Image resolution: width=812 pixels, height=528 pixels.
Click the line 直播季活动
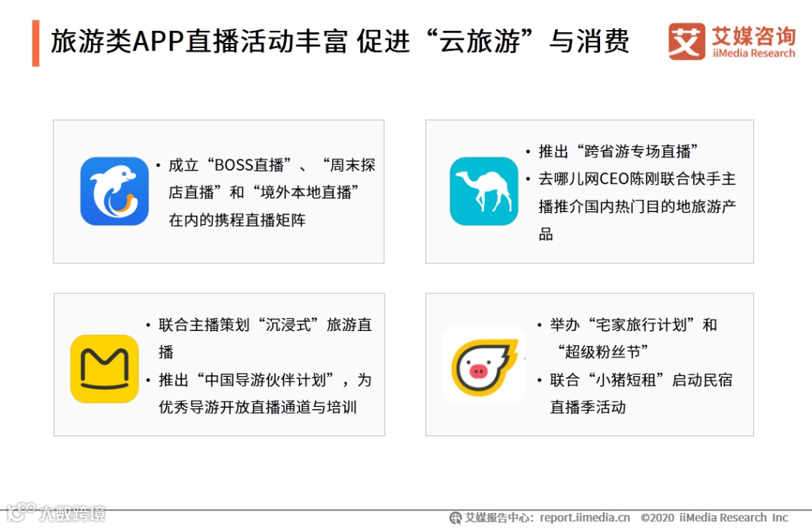pyautogui.click(x=588, y=407)
